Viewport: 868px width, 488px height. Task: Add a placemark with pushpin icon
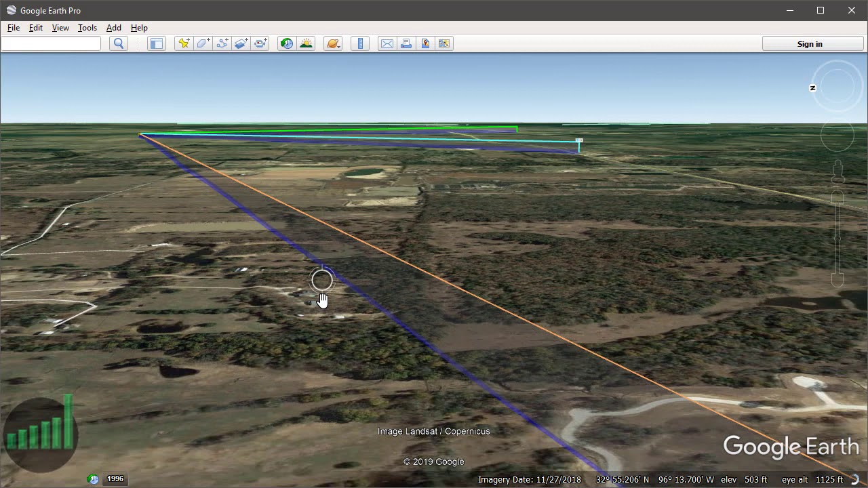point(184,43)
